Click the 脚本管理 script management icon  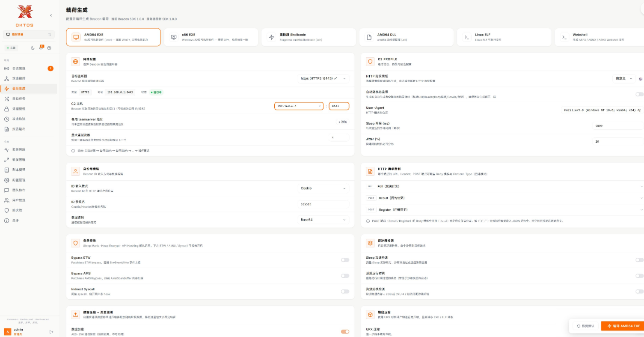(6, 170)
